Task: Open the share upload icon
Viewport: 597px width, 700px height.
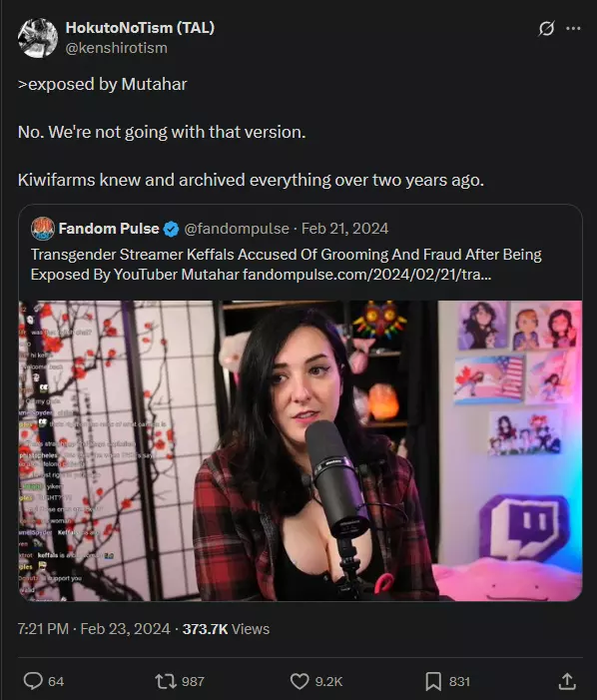Action: tap(567, 681)
